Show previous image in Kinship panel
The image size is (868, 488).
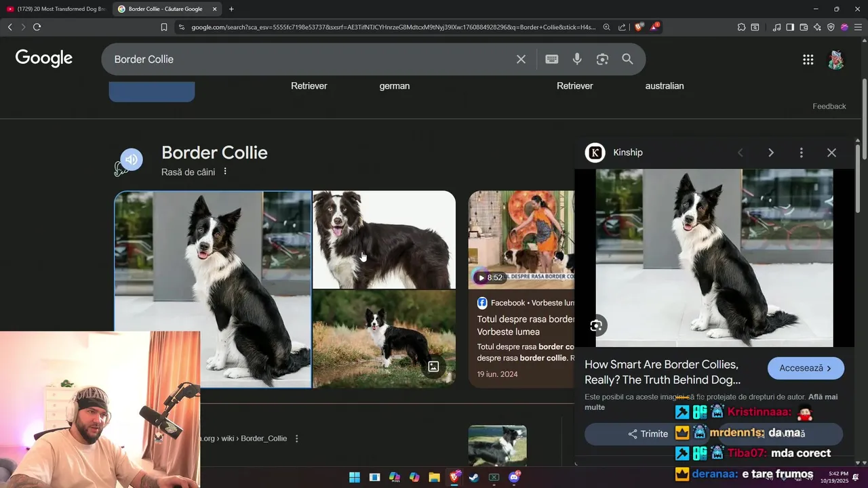[740, 152]
